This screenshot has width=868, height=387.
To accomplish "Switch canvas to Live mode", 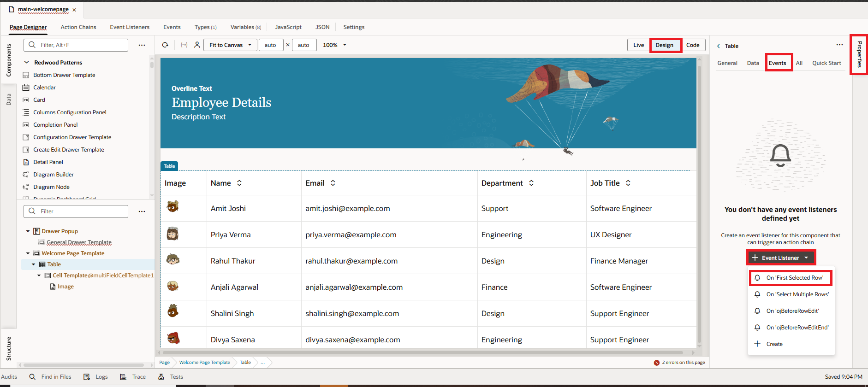I will (638, 45).
